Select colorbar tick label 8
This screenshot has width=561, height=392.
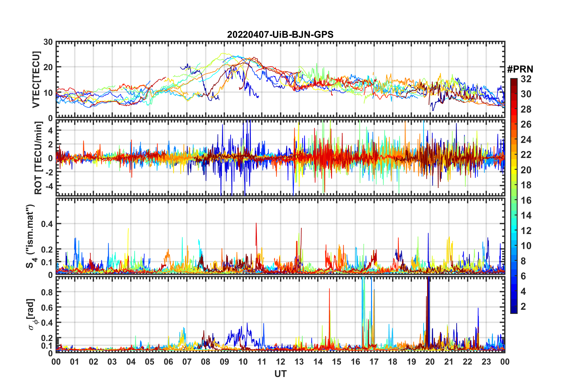pyautogui.click(x=523, y=261)
